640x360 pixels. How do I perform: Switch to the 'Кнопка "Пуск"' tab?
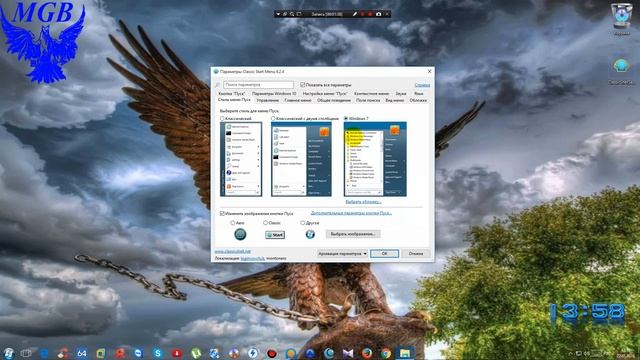tap(231, 93)
